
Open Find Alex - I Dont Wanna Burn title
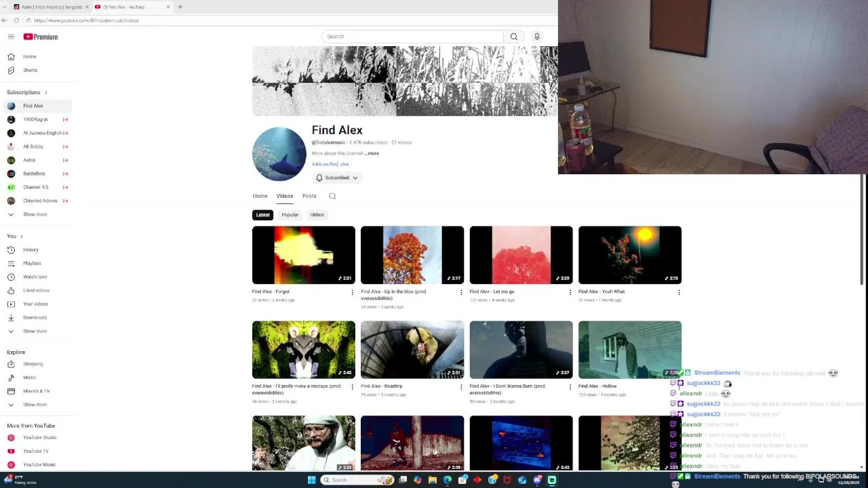(x=508, y=389)
